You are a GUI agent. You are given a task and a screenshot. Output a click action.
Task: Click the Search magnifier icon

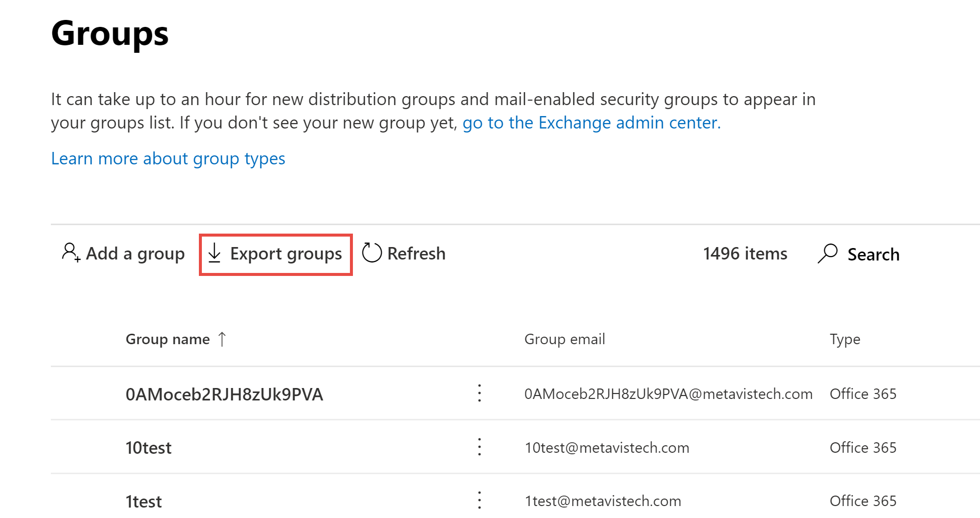[x=827, y=254]
